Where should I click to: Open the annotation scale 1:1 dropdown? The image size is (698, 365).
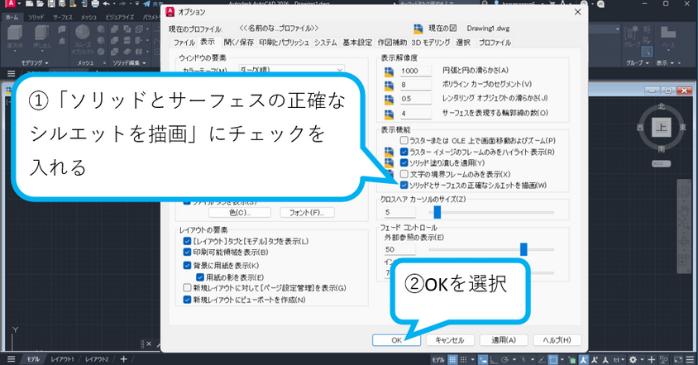coord(619,359)
